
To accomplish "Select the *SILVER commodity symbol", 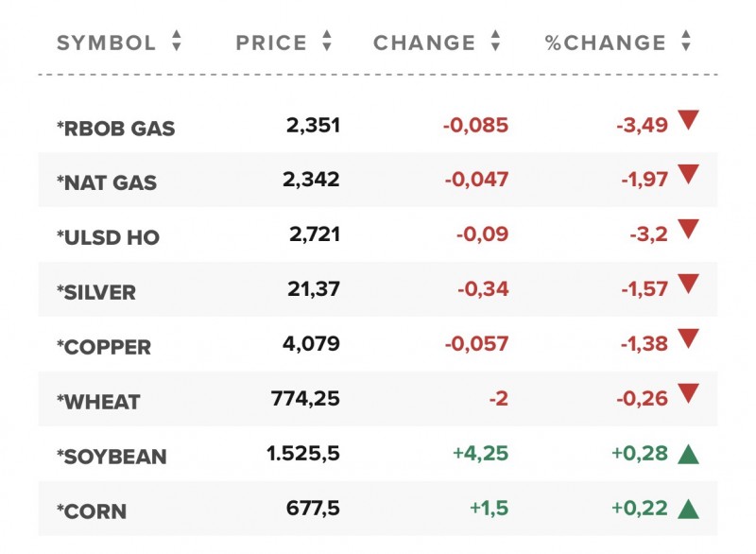I will pyautogui.click(x=96, y=293).
